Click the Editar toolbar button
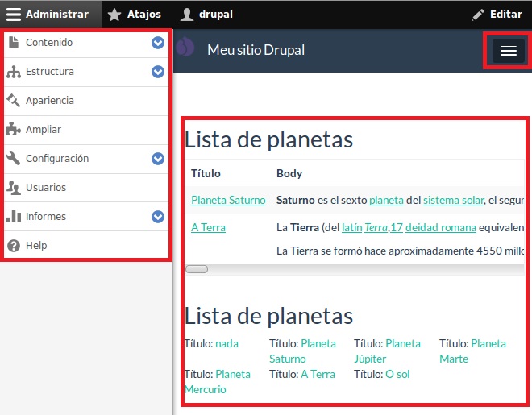This screenshot has height=415, width=532. (x=497, y=15)
